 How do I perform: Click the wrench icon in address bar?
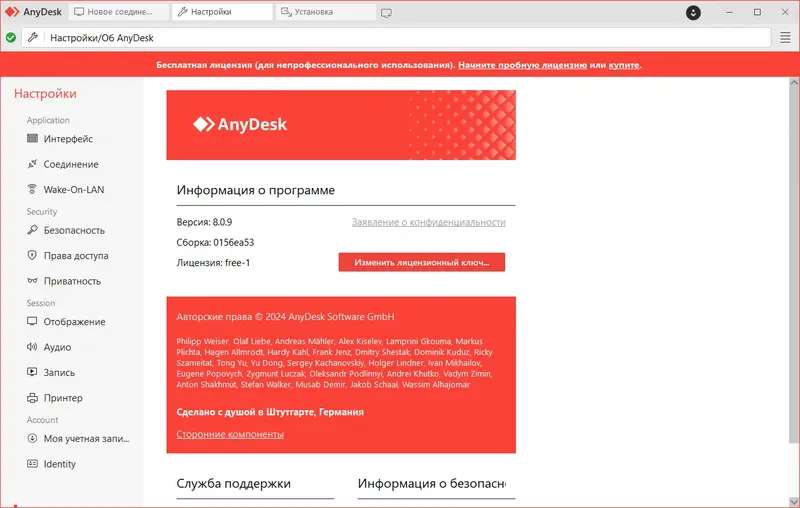33,37
